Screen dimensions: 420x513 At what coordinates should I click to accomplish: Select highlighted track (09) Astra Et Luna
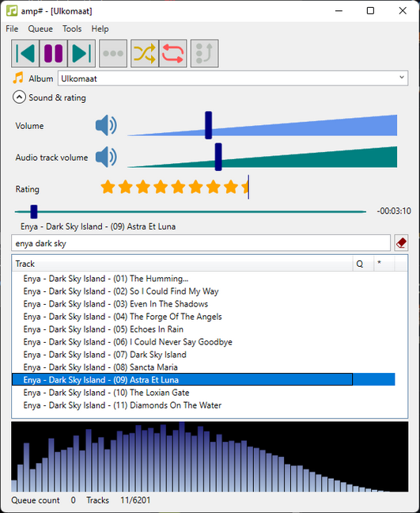(x=203, y=380)
